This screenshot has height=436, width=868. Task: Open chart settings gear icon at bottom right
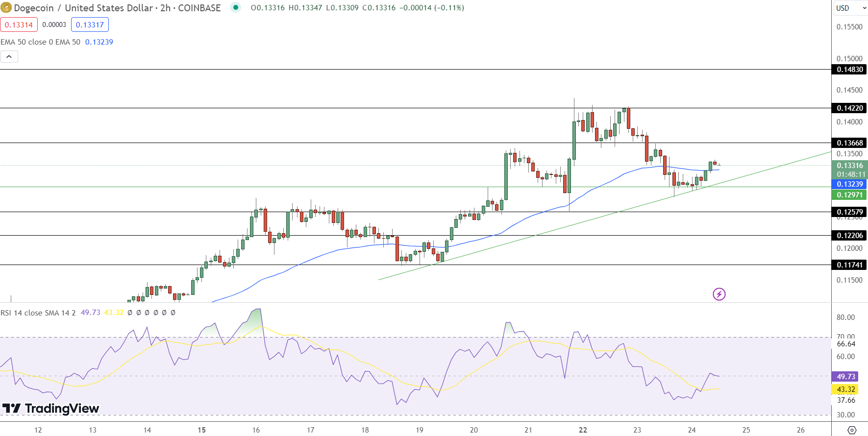tap(852, 430)
